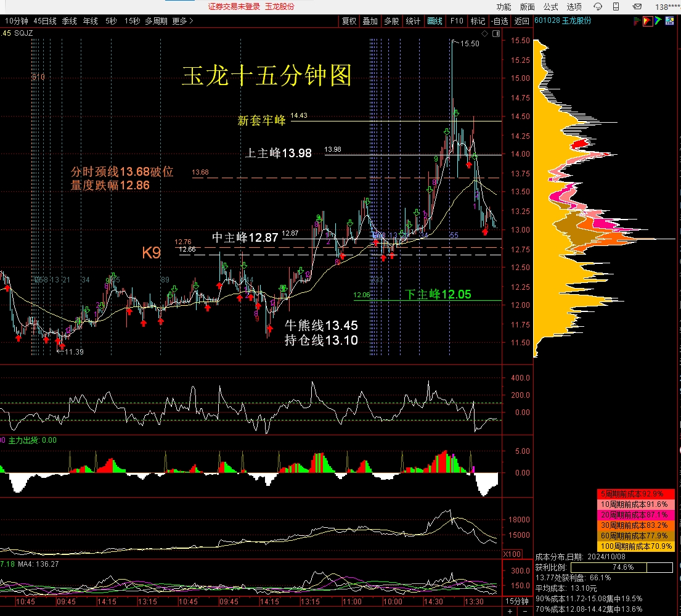Add stock using the -自选 button
Viewport: 681px width, 616px height.
point(500,21)
